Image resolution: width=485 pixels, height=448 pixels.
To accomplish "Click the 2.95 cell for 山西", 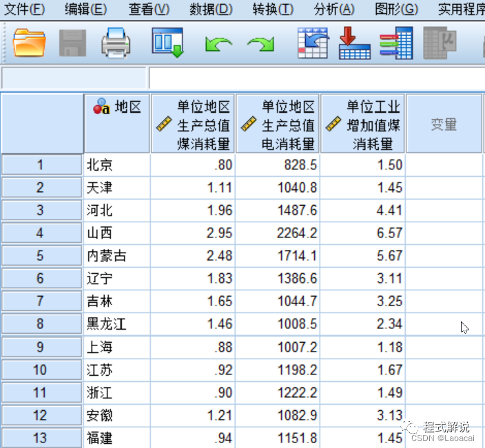I will [x=192, y=233].
